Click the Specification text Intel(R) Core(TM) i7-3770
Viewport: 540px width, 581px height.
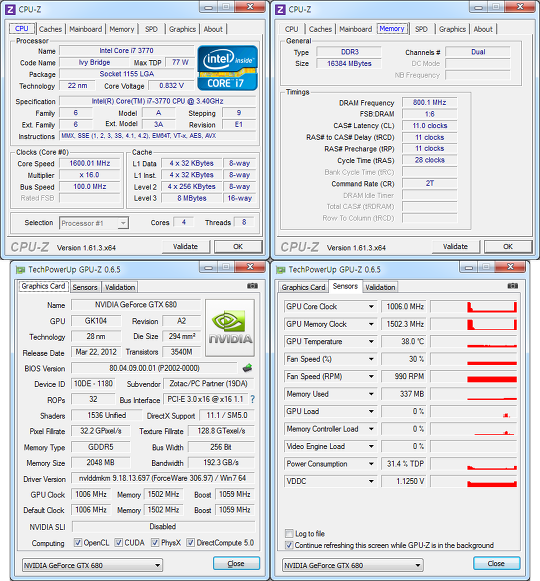pos(158,101)
